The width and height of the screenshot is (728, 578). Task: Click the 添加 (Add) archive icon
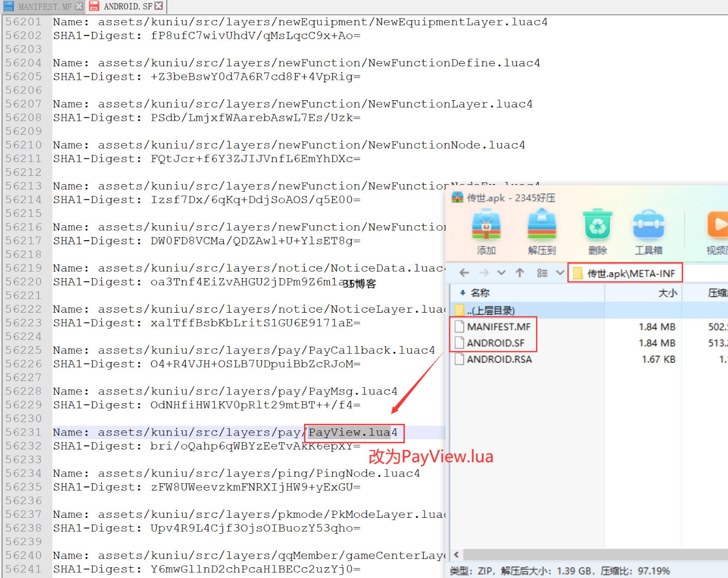(486, 226)
